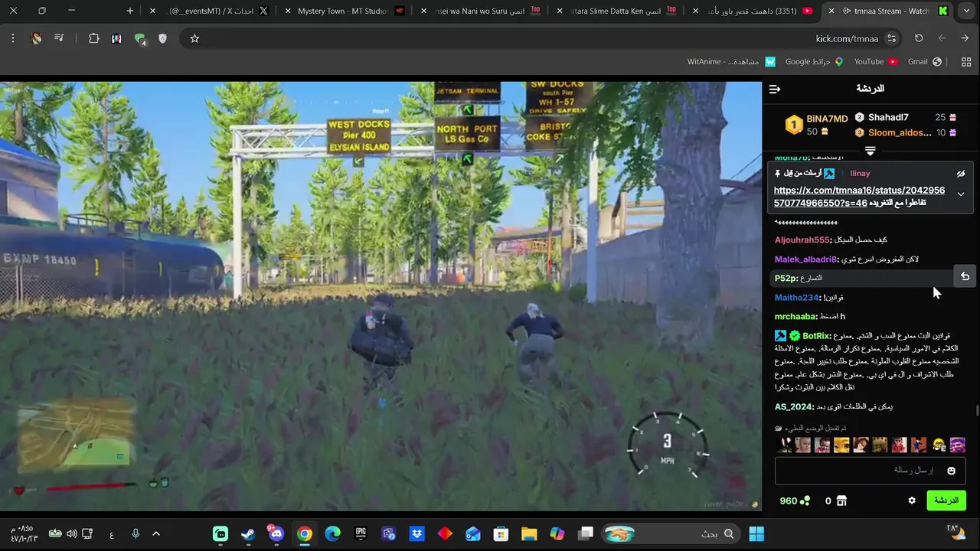Image resolution: width=980 pixels, height=551 pixels.
Task: Switch to the X eventsMT tab
Action: tap(211, 11)
